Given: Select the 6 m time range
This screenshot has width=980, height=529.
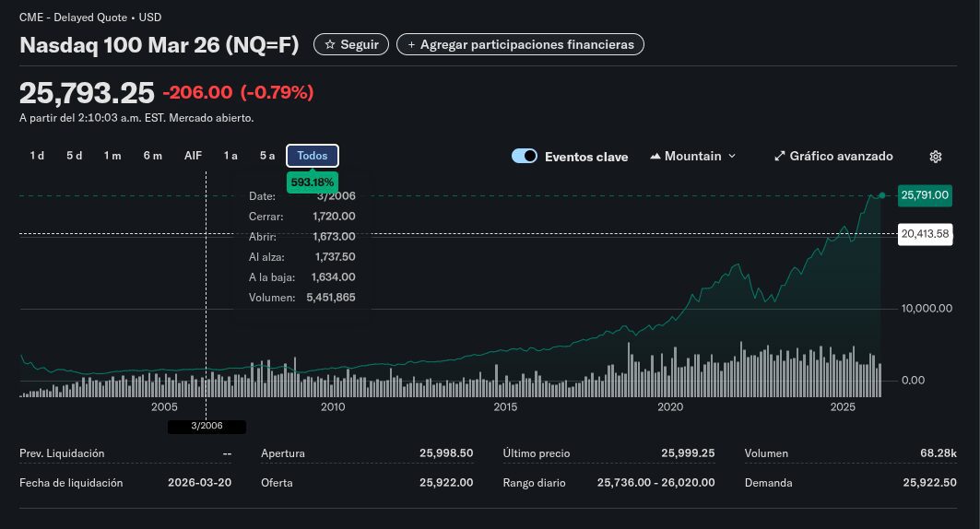Looking at the screenshot, I should (x=152, y=156).
